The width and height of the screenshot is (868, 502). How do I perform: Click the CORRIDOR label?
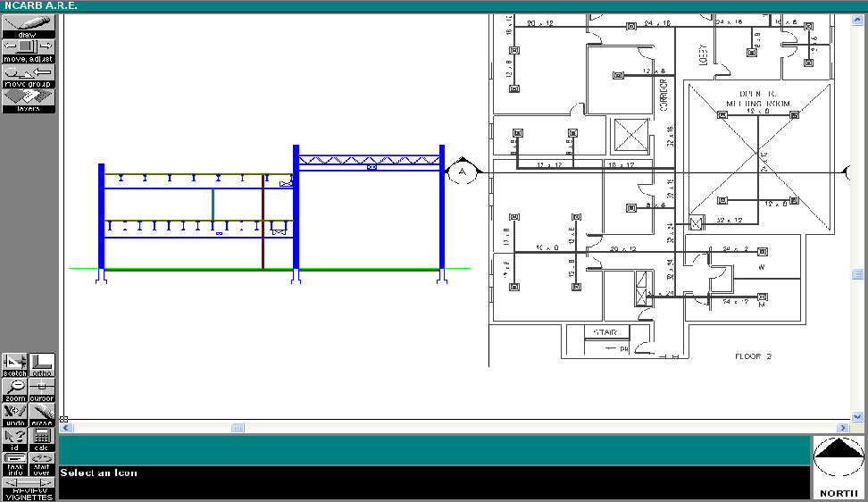[664, 94]
